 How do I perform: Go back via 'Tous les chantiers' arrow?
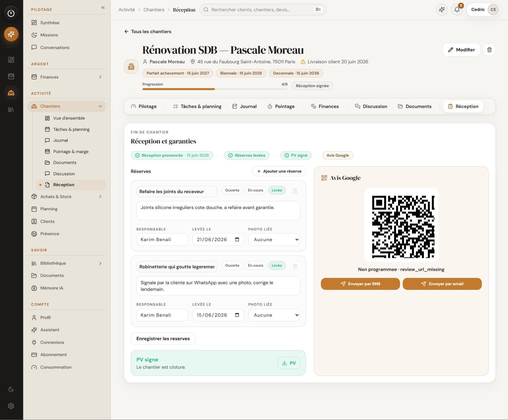tap(148, 31)
